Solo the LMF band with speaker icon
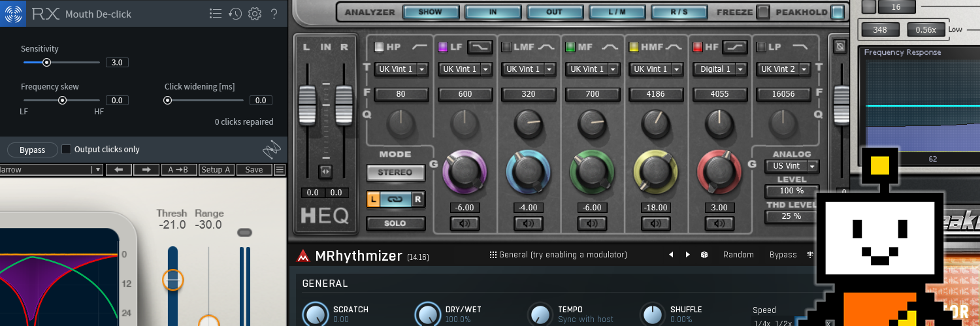Screen dimensions: 980x326 pyautogui.click(x=528, y=223)
